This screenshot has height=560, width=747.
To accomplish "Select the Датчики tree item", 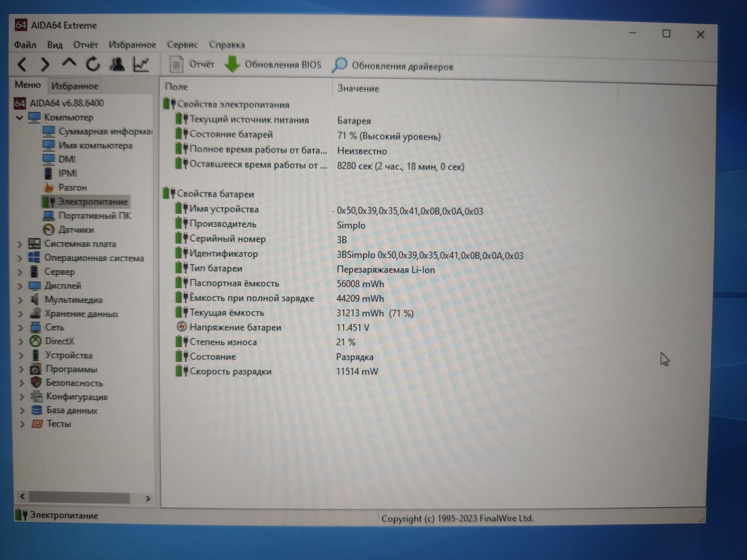I will coord(68,230).
